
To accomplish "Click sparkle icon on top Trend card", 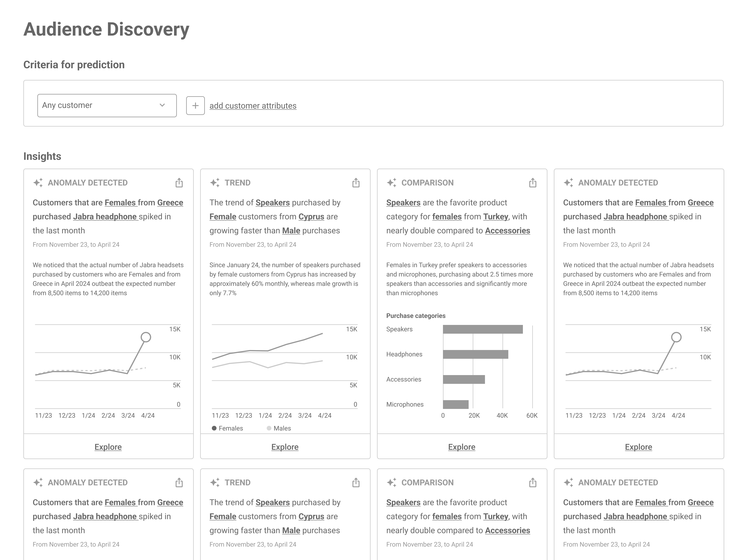I will coord(215,183).
